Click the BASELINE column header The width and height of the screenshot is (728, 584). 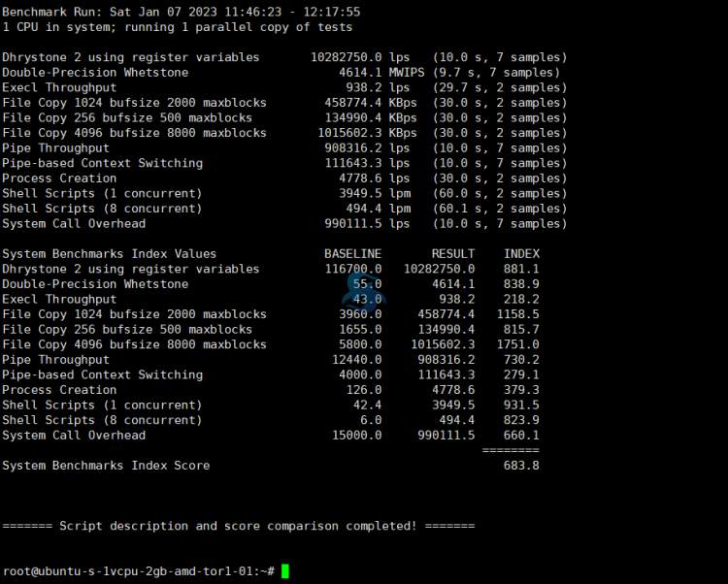[x=352, y=254]
